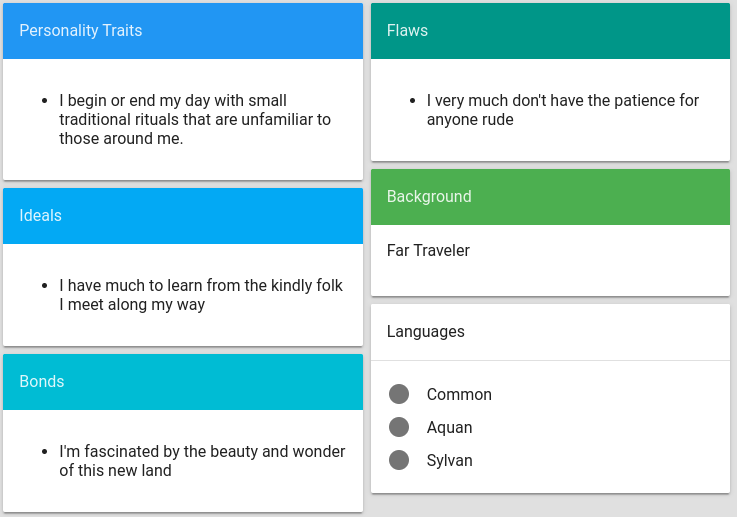This screenshot has width=737, height=517.
Task: Select the patience for anyone rude flaw
Action: [x=562, y=110]
